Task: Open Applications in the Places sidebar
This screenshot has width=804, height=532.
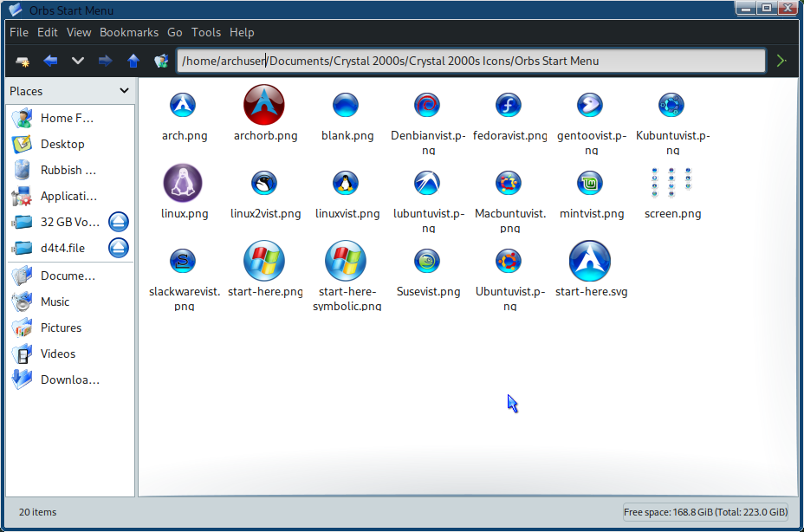Action: (68, 196)
